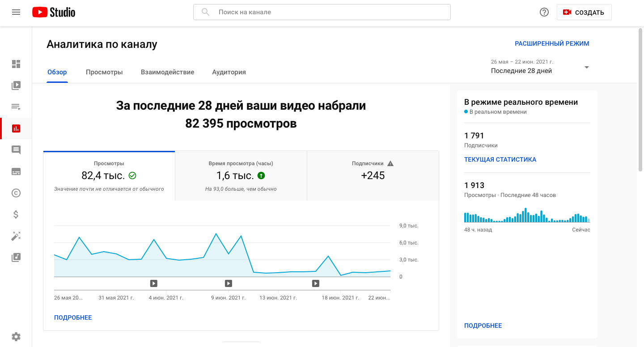The width and height of the screenshot is (644, 347).
Task: Click the video marker under 9 июн.
Action: (229, 283)
